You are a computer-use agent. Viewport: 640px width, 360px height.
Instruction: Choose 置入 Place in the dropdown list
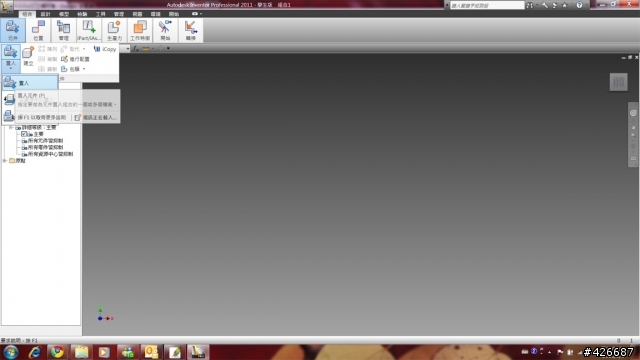[30, 83]
